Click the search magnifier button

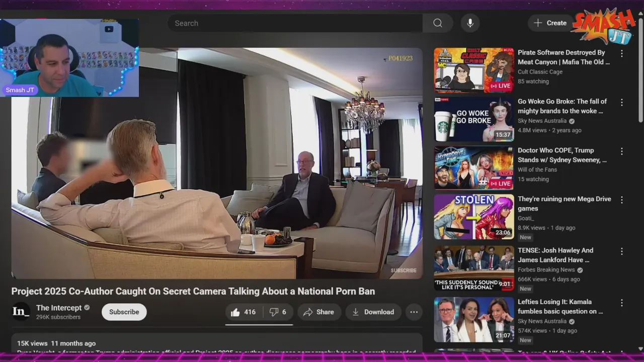coord(438,23)
